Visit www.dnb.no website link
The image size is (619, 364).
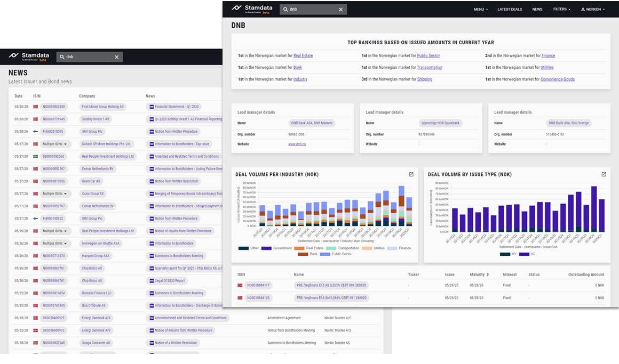[297, 144]
